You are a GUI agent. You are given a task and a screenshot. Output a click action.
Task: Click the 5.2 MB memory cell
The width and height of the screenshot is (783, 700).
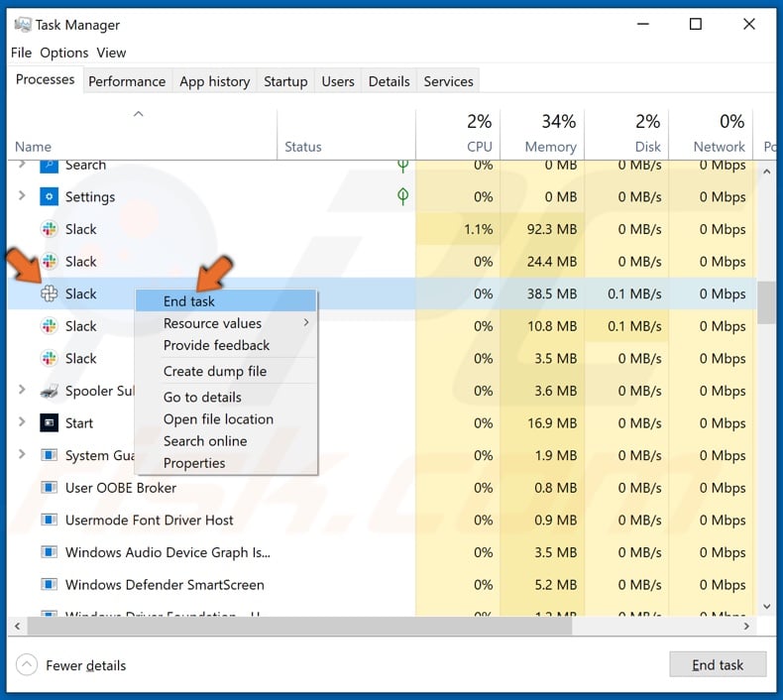pyautogui.click(x=542, y=585)
